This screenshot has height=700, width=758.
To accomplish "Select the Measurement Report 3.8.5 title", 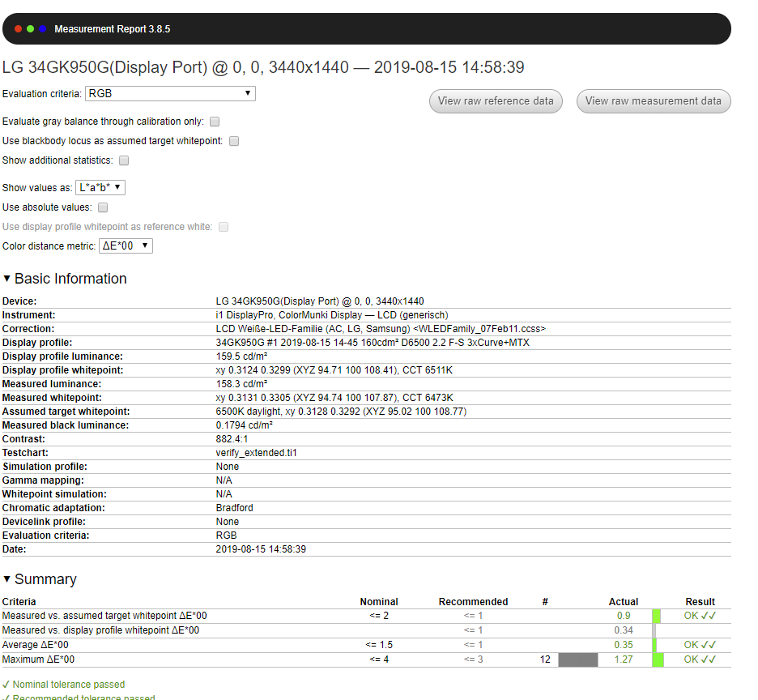I will click(112, 29).
